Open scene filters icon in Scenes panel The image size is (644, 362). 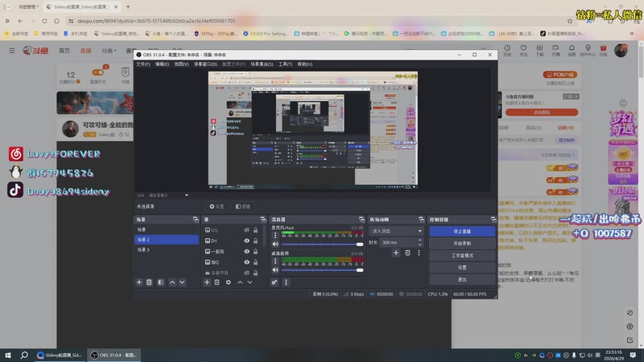[160, 282]
